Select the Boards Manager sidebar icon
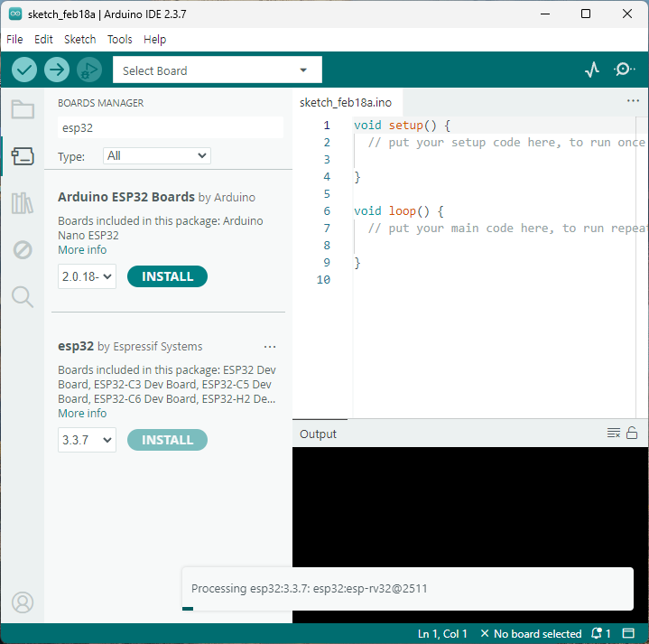This screenshot has width=649, height=644. 23,156
